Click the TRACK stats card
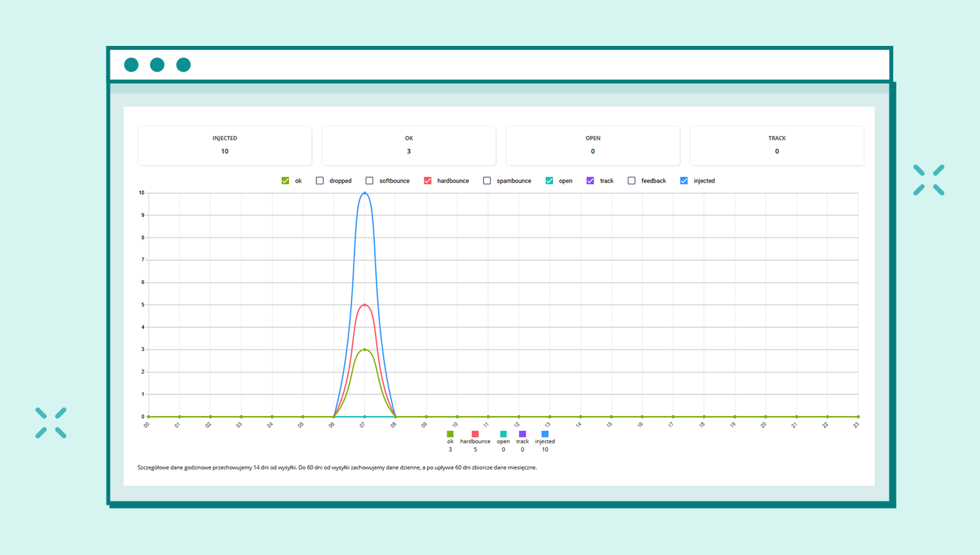The image size is (980, 555). 776,145
